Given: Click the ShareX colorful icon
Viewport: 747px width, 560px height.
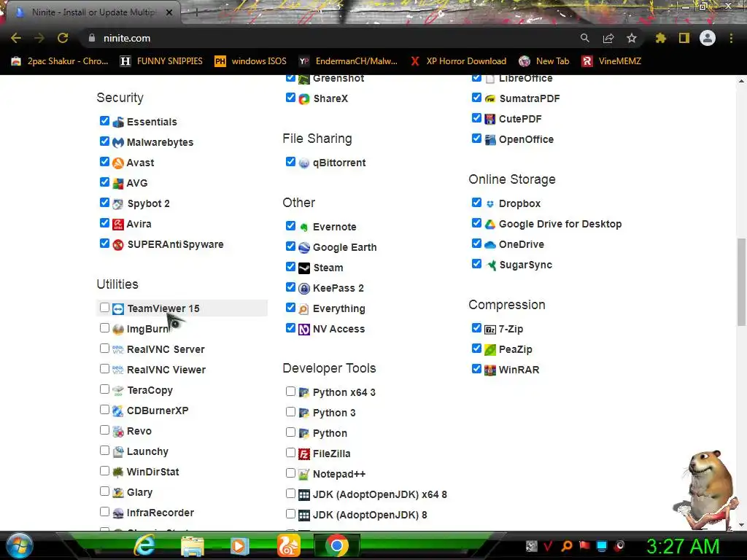Looking at the screenshot, I should (x=304, y=98).
